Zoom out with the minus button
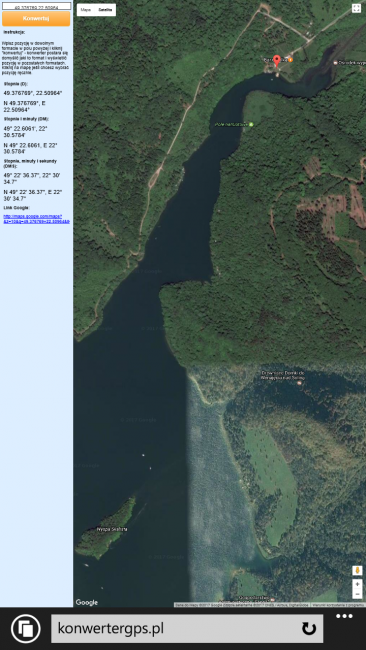The height and width of the screenshot is (650, 366). [x=357, y=594]
